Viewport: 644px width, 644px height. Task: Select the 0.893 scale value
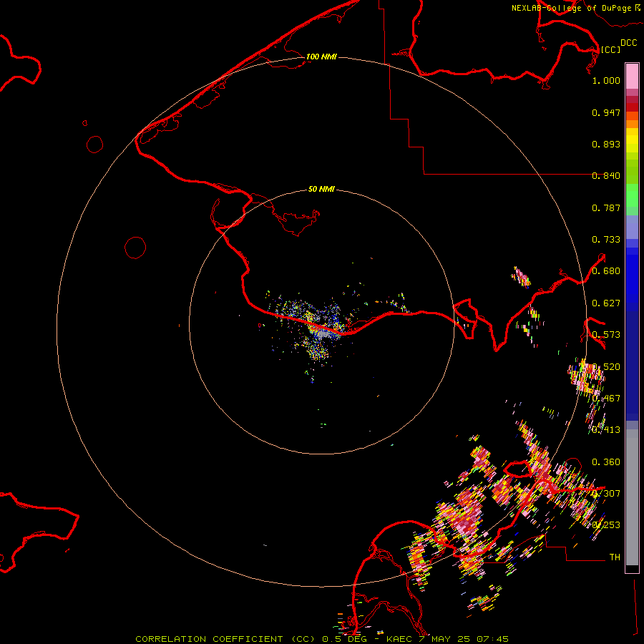(x=606, y=144)
